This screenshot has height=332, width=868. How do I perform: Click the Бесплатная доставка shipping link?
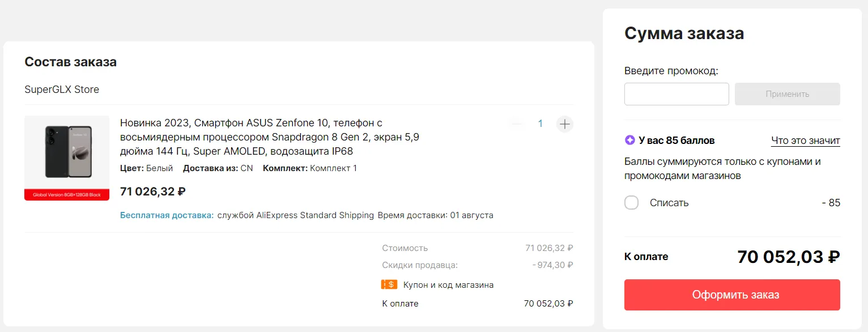pyautogui.click(x=167, y=215)
